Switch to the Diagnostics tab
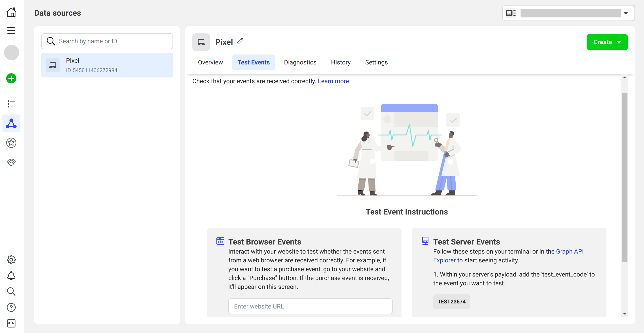 click(x=300, y=62)
